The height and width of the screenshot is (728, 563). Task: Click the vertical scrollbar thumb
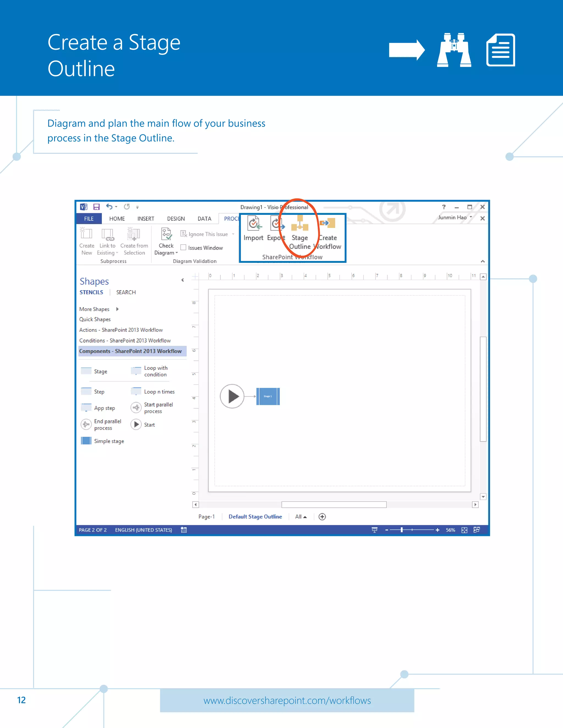pos(483,389)
